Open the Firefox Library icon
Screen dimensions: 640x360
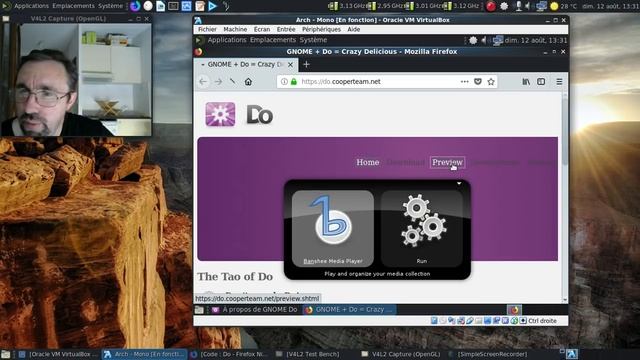tap(526, 82)
